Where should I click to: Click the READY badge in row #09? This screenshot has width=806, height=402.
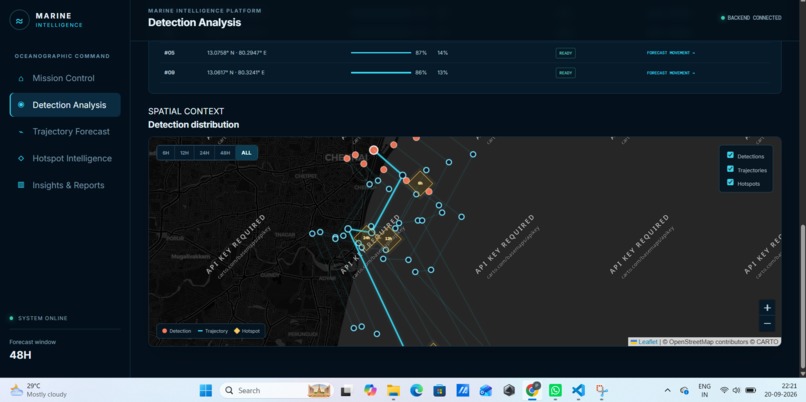565,73
